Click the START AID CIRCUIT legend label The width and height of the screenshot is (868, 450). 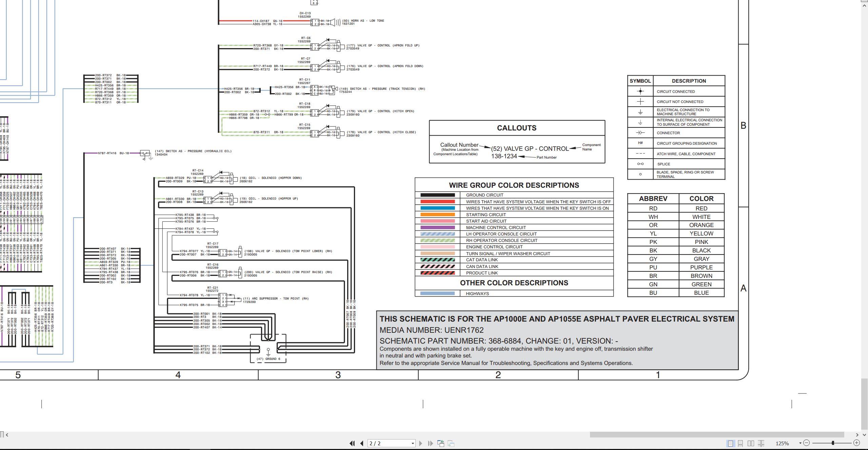click(x=486, y=221)
